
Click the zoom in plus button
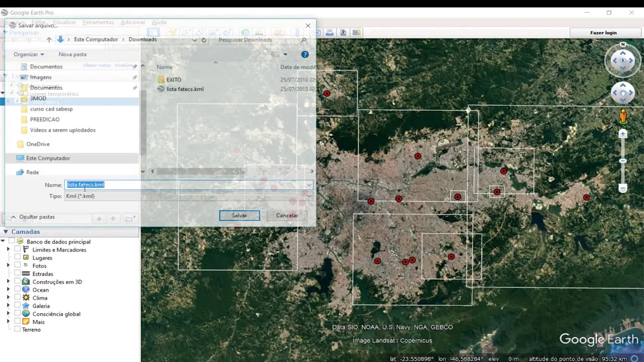tap(623, 134)
